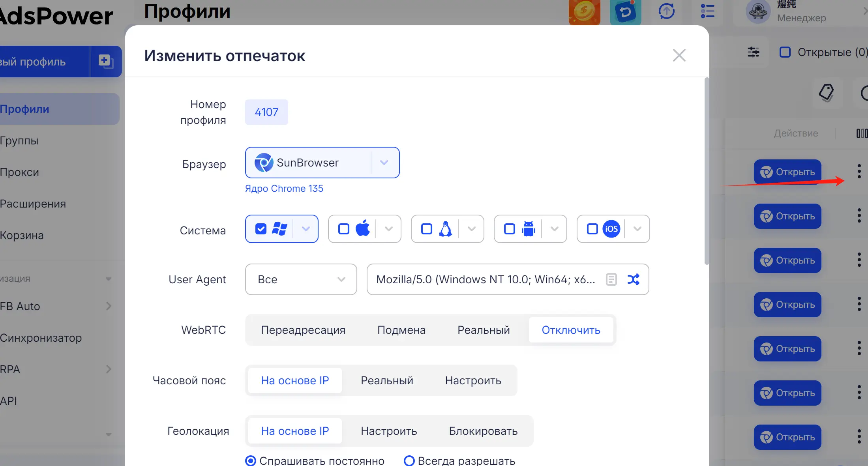
Task: Click the Android robot icon
Action: click(x=529, y=229)
